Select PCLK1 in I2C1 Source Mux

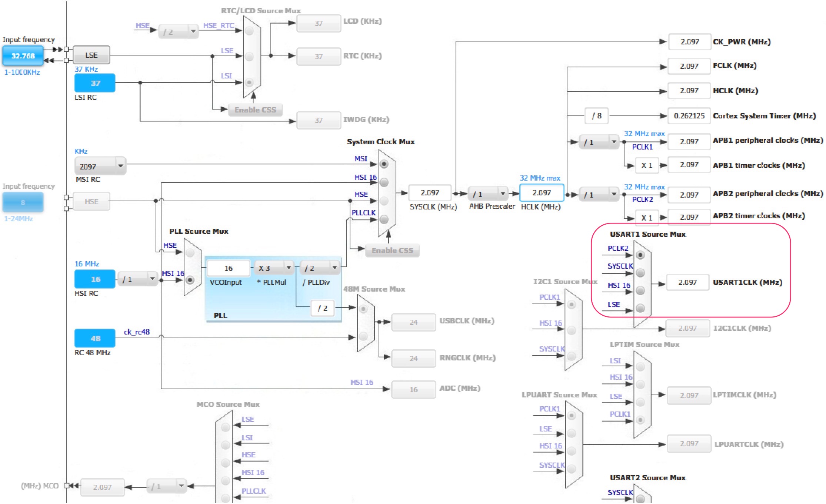[x=572, y=305]
